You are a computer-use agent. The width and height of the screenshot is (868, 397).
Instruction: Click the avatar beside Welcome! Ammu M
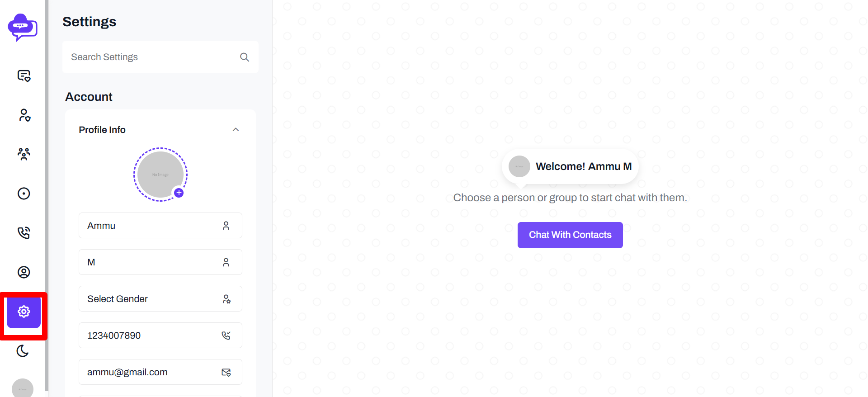point(519,166)
